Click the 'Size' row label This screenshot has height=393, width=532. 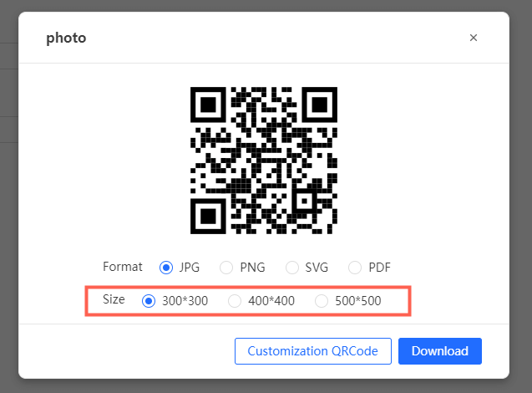point(114,299)
